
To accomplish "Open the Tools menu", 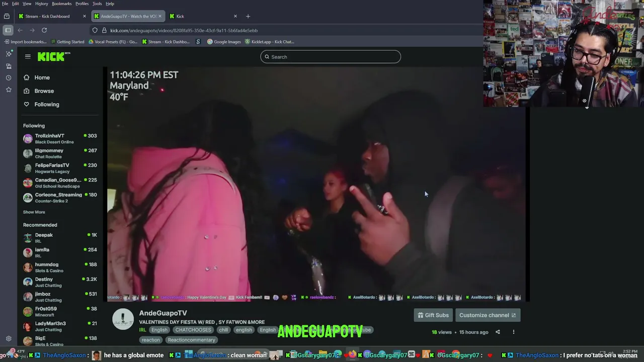I will point(97,4).
